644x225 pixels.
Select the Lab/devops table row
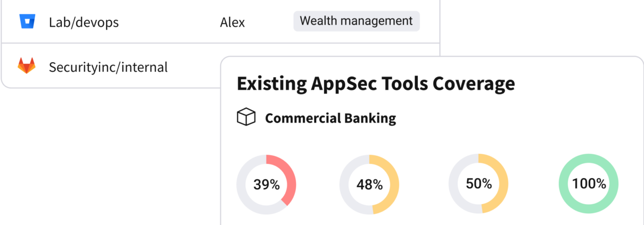pyautogui.click(x=221, y=22)
